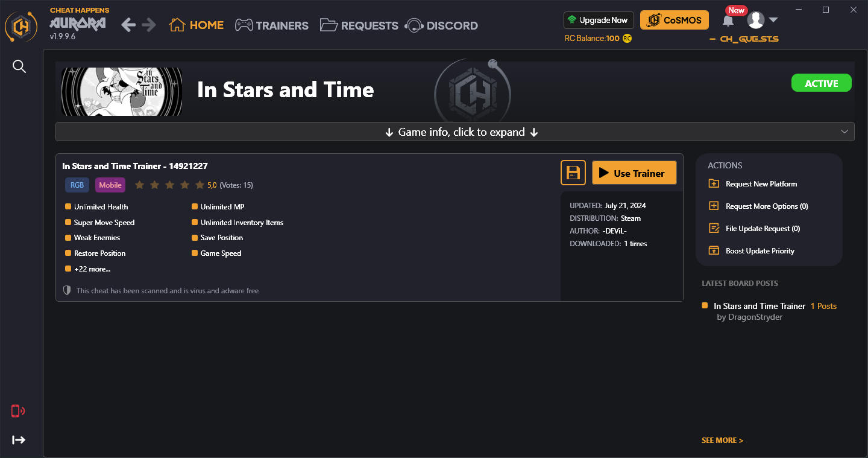Open the search magnifier in sidebar

(19, 66)
